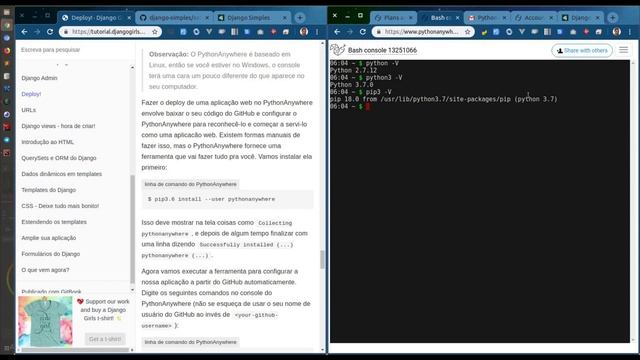This screenshot has height=360, width=640.
Task: Open 'Django views - hora de criar!' chapter
Action: click(x=58, y=126)
